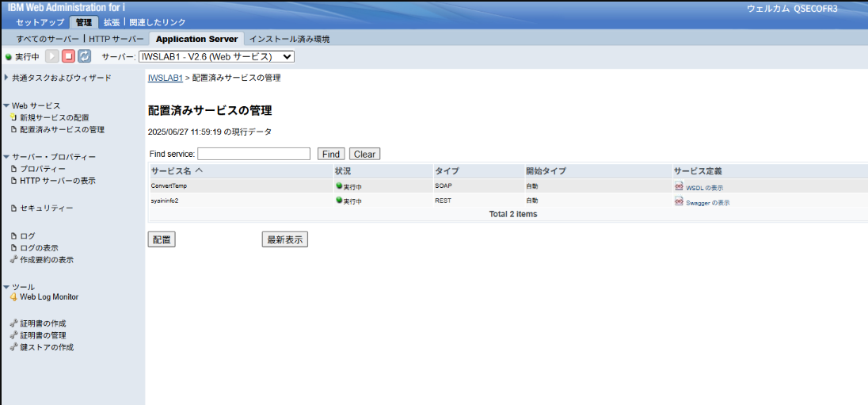This screenshot has width=868, height=405.
Task: Click the 開始タイプ column header
Action: pos(546,170)
